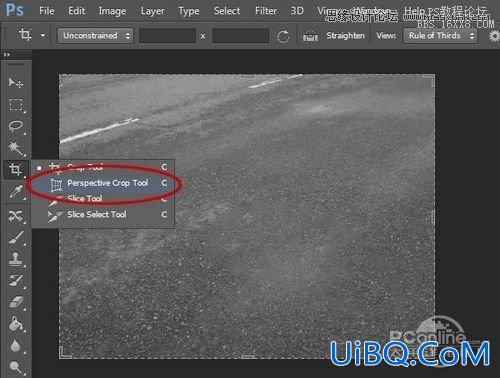This screenshot has width=500, height=378.
Task: Open the Layer menu
Action: point(152,11)
